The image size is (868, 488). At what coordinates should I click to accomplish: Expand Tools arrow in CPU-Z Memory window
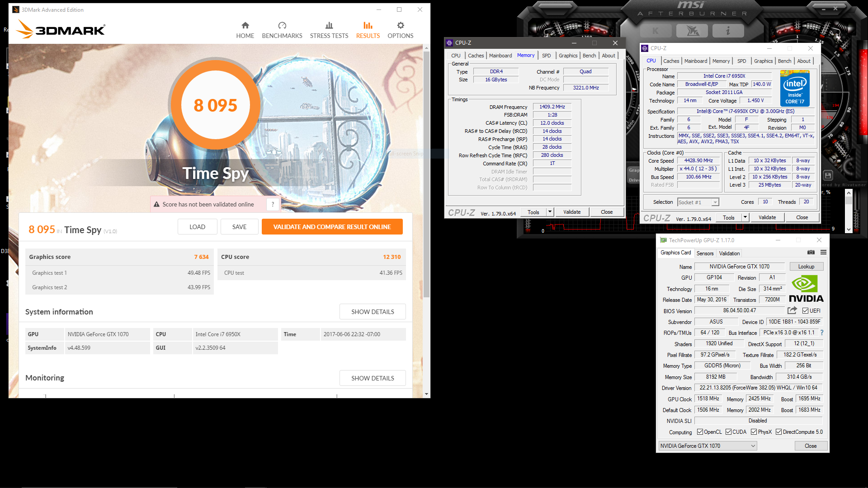point(550,212)
